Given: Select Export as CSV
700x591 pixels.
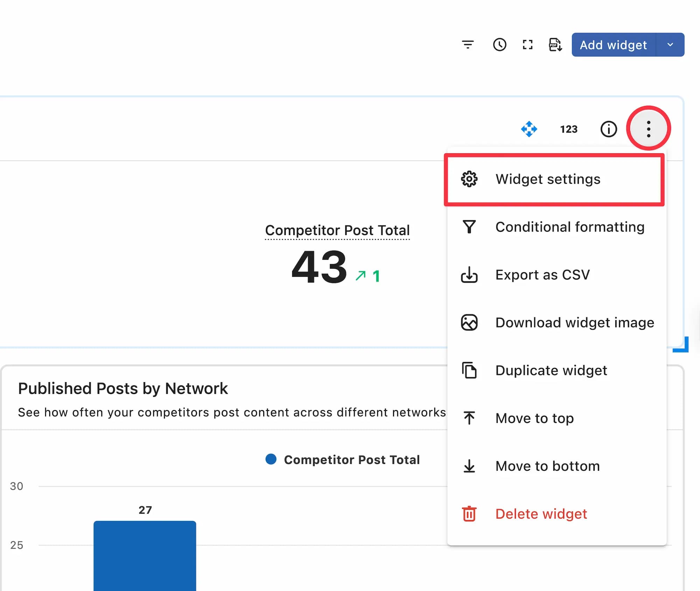Looking at the screenshot, I should pyautogui.click(x=542, y=275).
